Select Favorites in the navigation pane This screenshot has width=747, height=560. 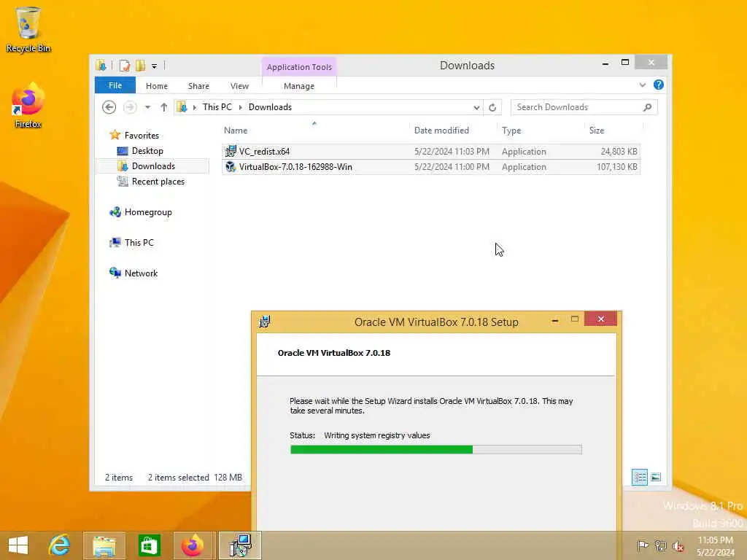point(142,136)
